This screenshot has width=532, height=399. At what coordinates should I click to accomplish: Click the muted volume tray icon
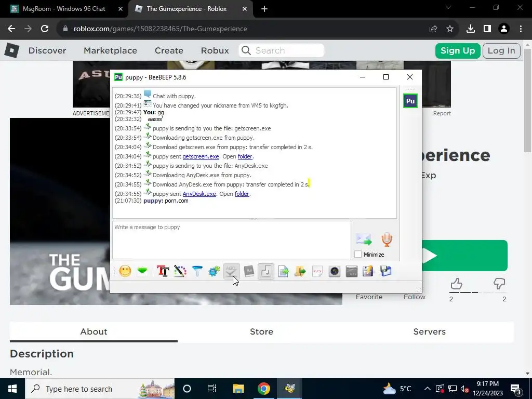tap(465, 389)
